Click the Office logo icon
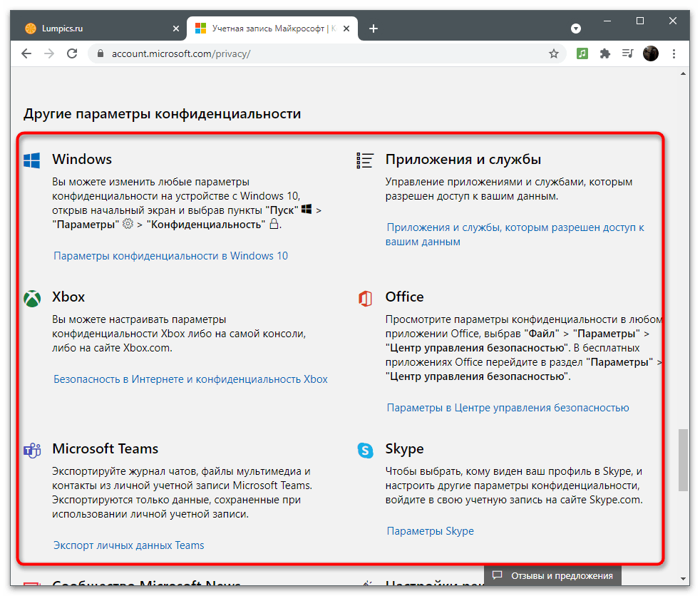Screen dimensions: 700x596 365,298
